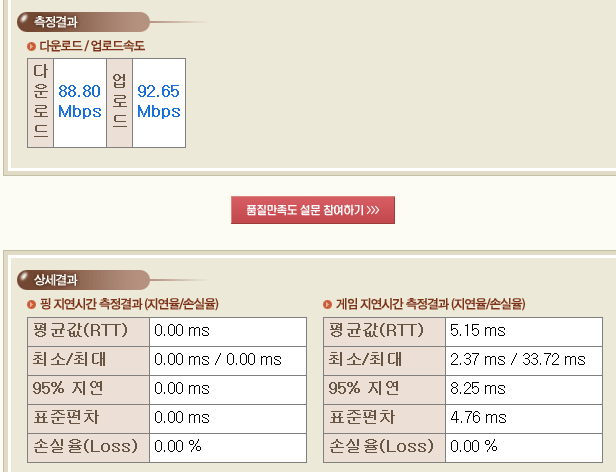Click the vertical 다운로드 label cell
616x472 pixels.
point(40,102)
